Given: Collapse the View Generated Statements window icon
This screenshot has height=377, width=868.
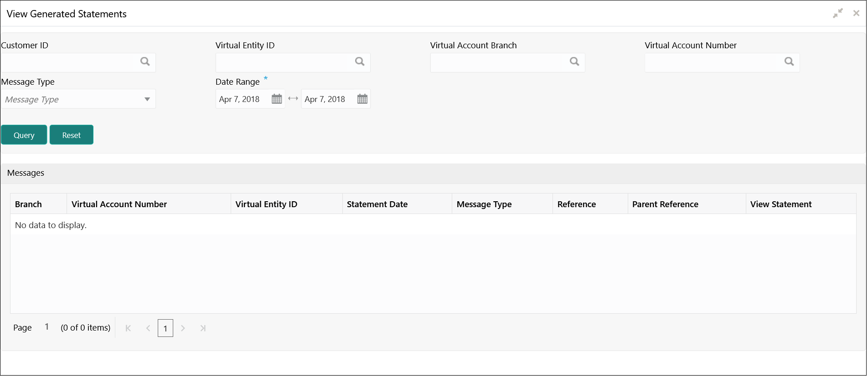Looking at the screenshot, I should click(x=837, y=14).
